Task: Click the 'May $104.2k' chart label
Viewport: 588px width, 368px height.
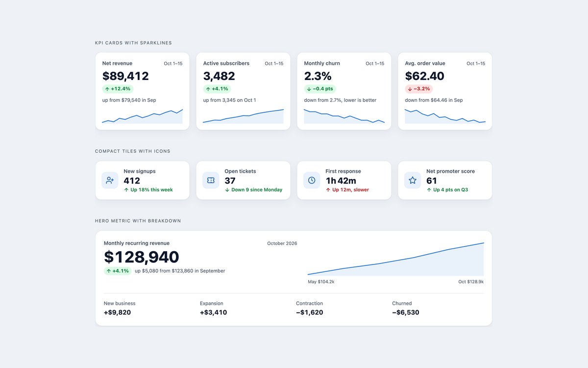Action: click(321, 282)
